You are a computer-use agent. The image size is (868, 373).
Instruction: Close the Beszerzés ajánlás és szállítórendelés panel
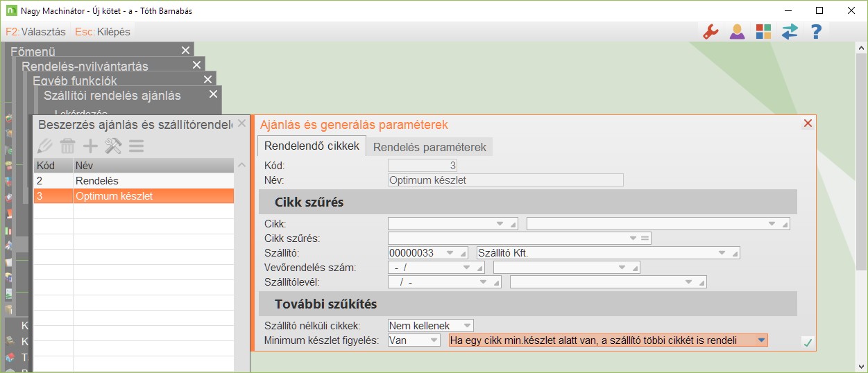pyautogui.click(x=241, y=123)
